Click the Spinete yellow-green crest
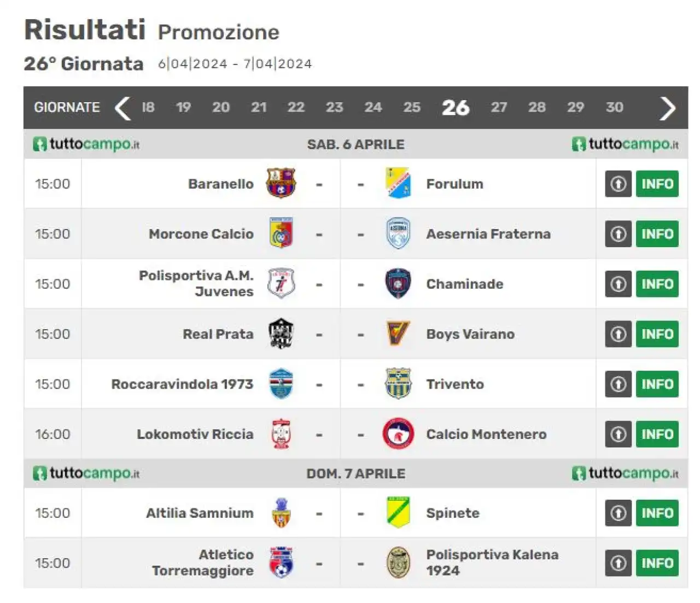The width and height of the screenshot is (700, 603). point(398,512)
